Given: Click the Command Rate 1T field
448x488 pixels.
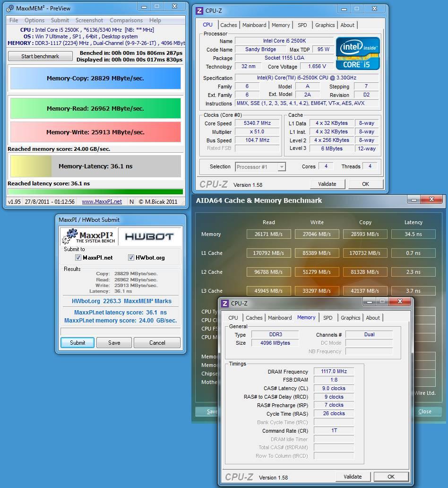Looking at the screenshot, I should tap(334, 430).
